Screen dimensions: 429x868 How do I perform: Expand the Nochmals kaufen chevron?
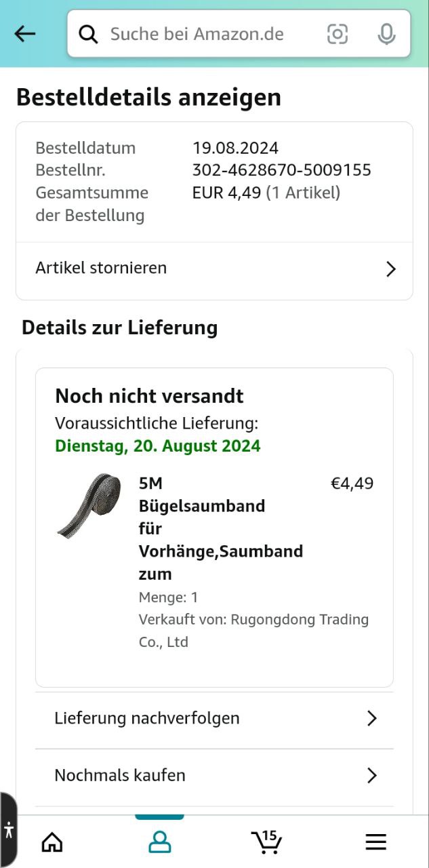(371, 775)
